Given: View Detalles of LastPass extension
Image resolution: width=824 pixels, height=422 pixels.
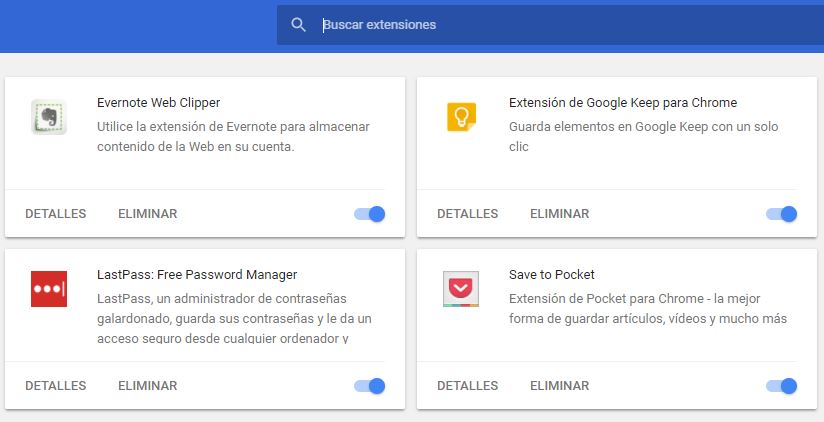Looking at the screenshot, I should point(56,386).
